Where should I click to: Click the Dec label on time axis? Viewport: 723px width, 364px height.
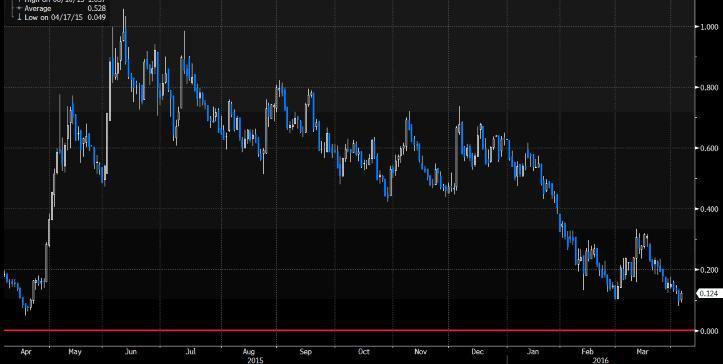point(478,352)
